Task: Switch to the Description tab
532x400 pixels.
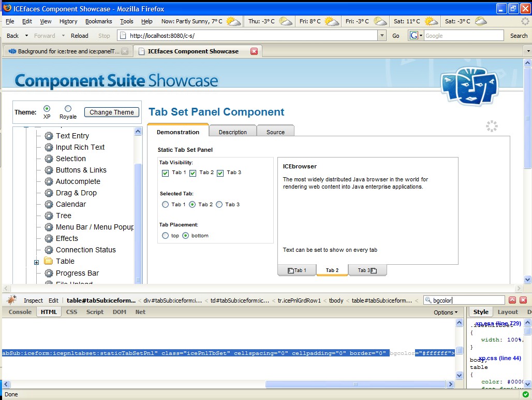Action: (x=233, y=132)
